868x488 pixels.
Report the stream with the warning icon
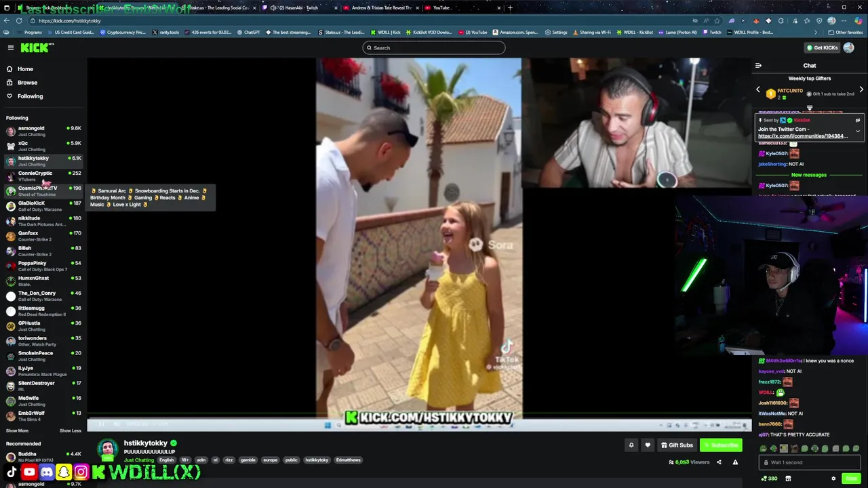tap(735, 462)
